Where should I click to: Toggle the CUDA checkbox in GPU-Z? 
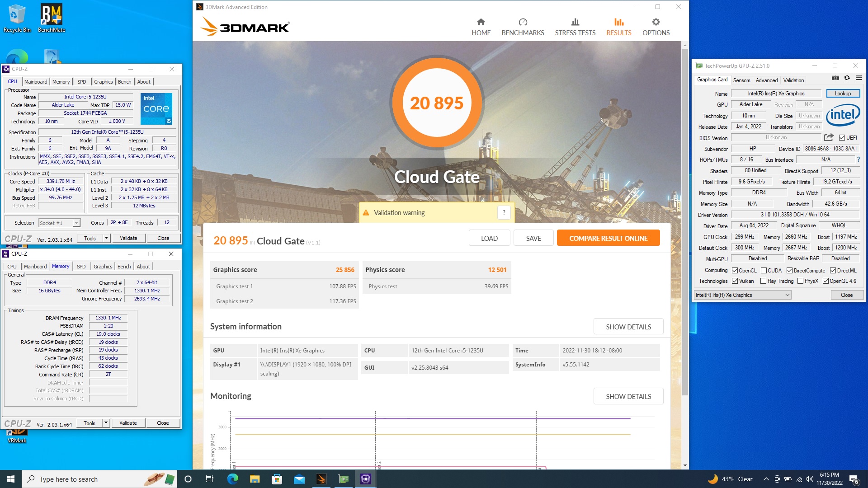(x=764, y=271)
